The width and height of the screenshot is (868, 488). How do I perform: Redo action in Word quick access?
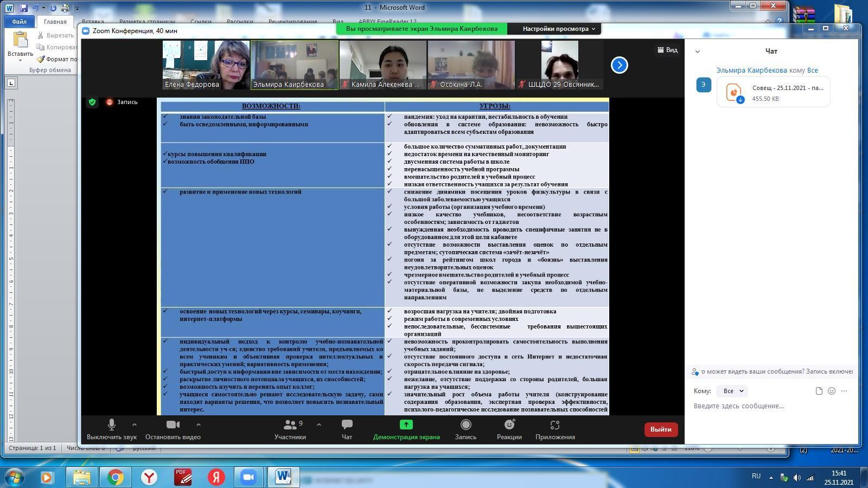click(x=53, y=8)
